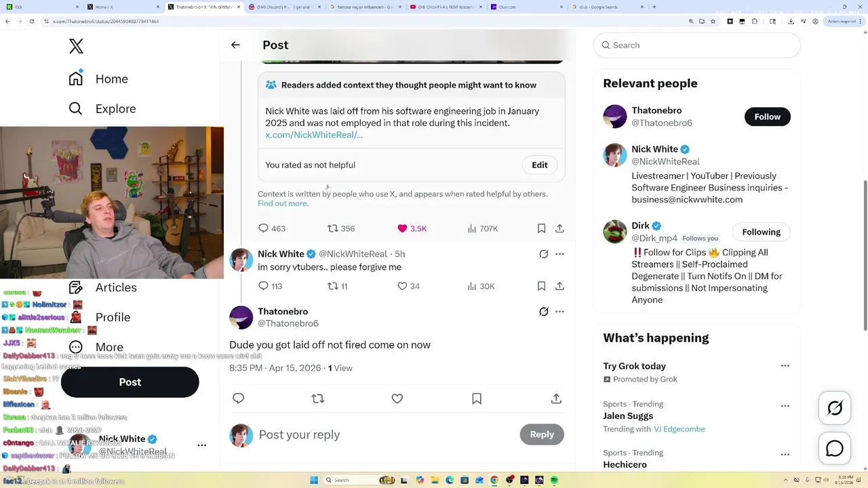Toggle bookmark on Thatonebro's reply
The height and width of the screenshot is (488, 868).
click(x=477, y=399)
